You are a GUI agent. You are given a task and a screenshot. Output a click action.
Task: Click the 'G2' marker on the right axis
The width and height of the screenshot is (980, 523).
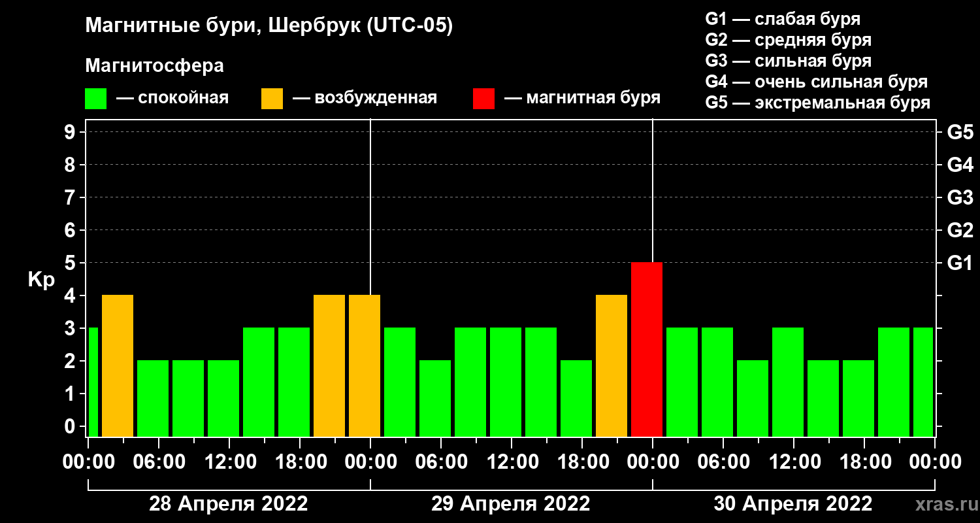pos(960,230)
